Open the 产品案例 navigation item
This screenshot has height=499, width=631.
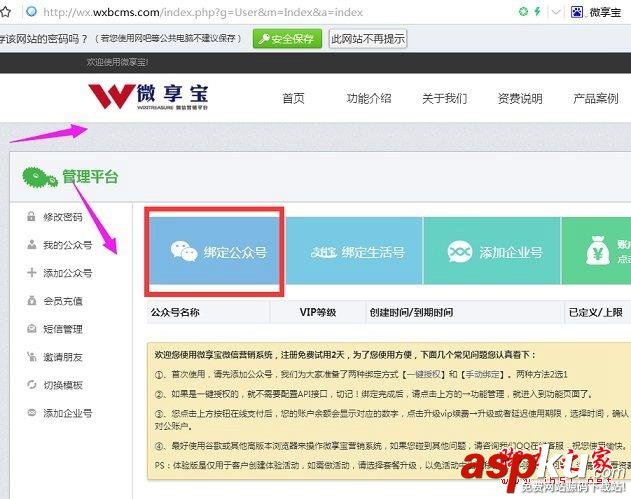point(596,98)
